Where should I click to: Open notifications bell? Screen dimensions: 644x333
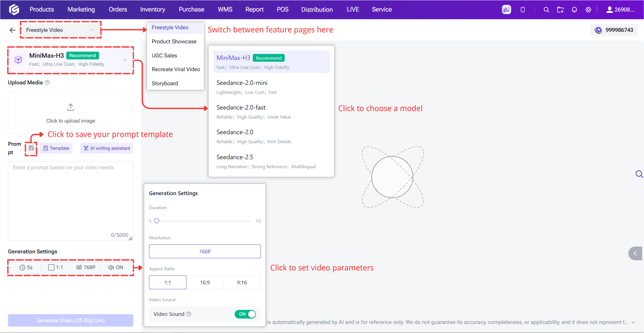574,10
